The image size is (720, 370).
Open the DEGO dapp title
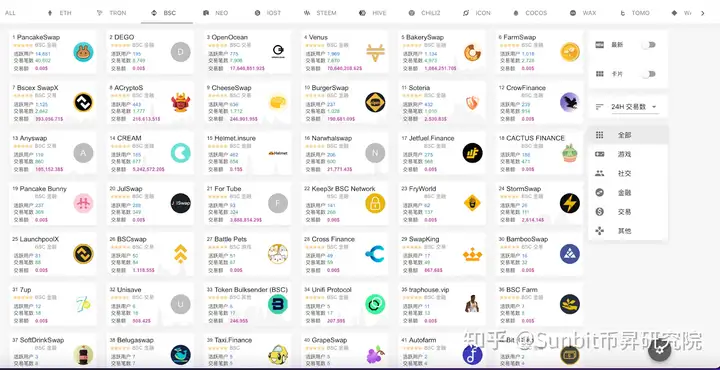(x=124, y=37)
